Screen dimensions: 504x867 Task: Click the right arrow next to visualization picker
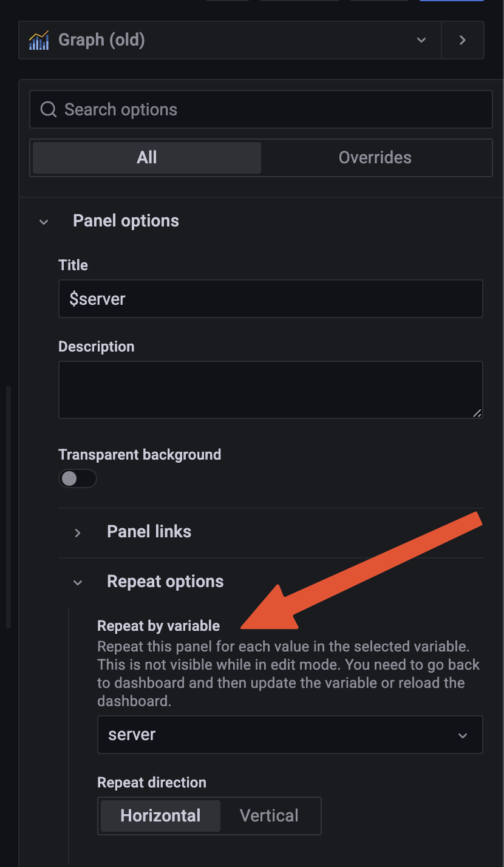463,40
